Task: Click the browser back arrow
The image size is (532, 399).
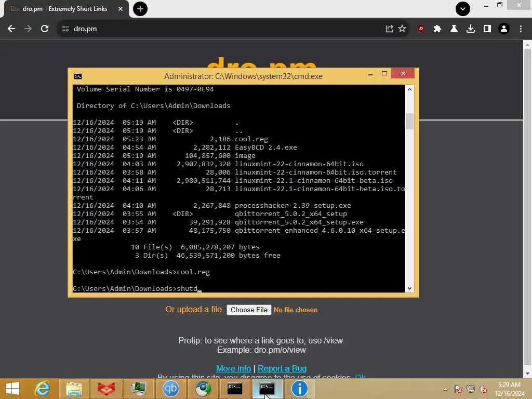Action: [11, 29]
